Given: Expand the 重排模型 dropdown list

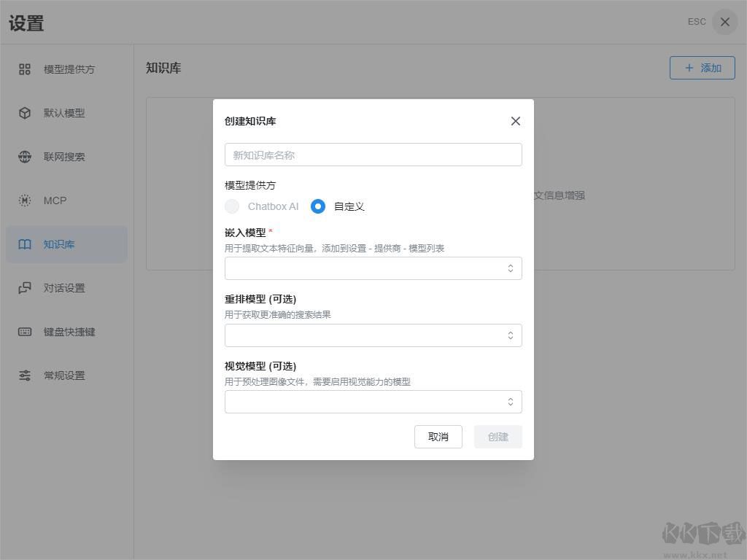Looking at the screenshot, I should [373, 335].
